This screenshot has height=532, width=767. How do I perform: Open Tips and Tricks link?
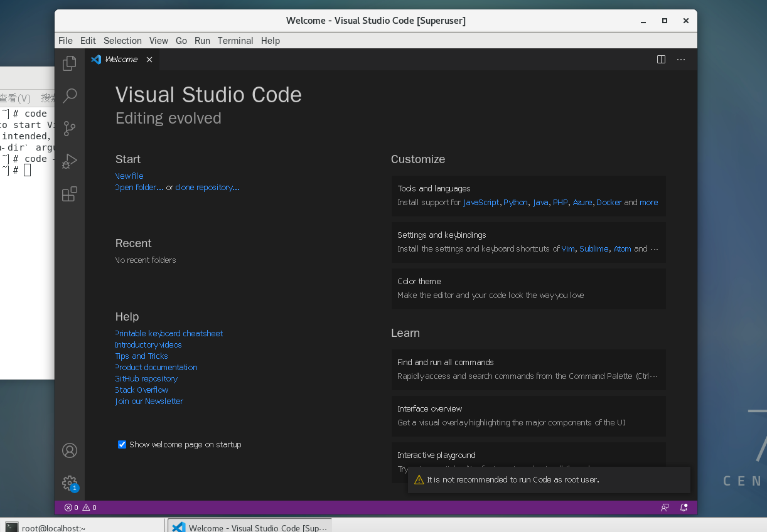click(x=141, y=356)
